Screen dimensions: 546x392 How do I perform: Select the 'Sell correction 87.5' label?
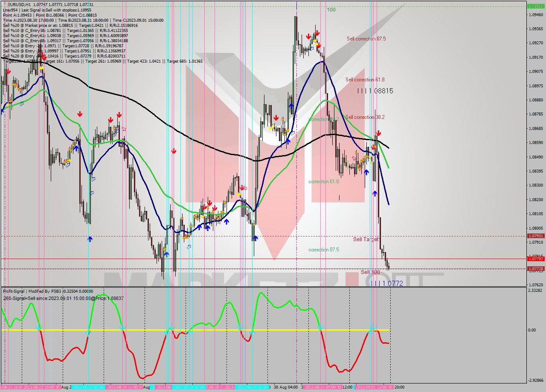[366, 38]
